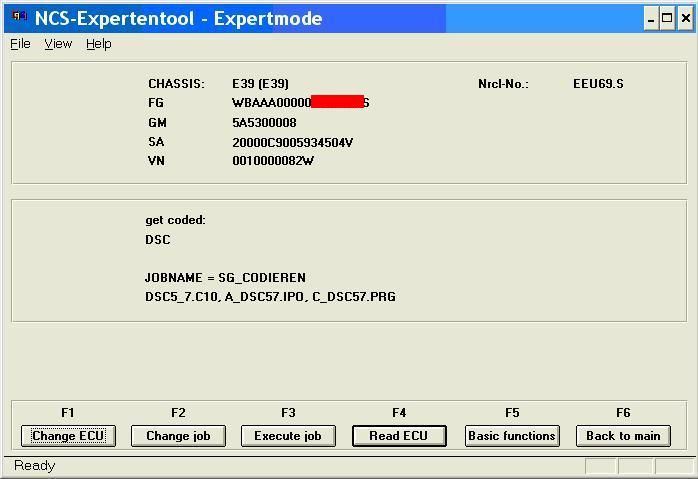Viewport: 698px width, 479px height.
Task: Click the F6 key label
Action: click(x=623, y=413)
